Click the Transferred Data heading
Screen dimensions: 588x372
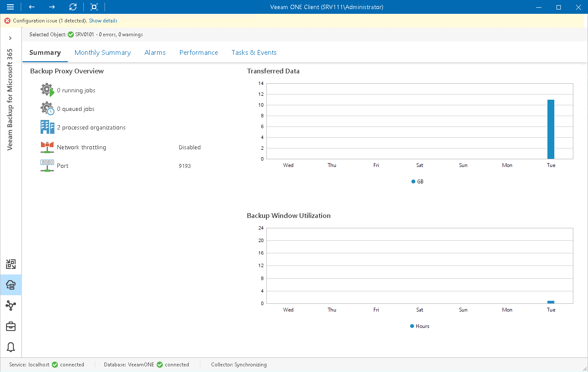pyautogui.click(x=273, y=71)
